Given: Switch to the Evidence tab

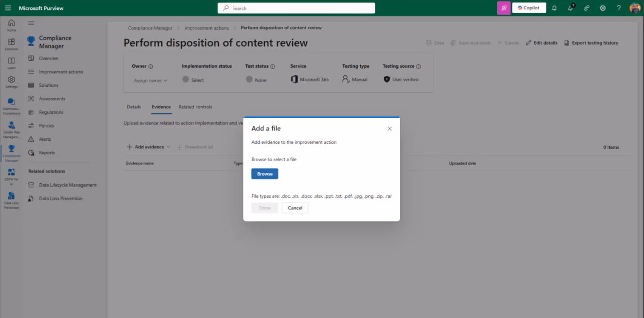Looking at the screenshot, I should pyautogui.click(x=161, y=107).
